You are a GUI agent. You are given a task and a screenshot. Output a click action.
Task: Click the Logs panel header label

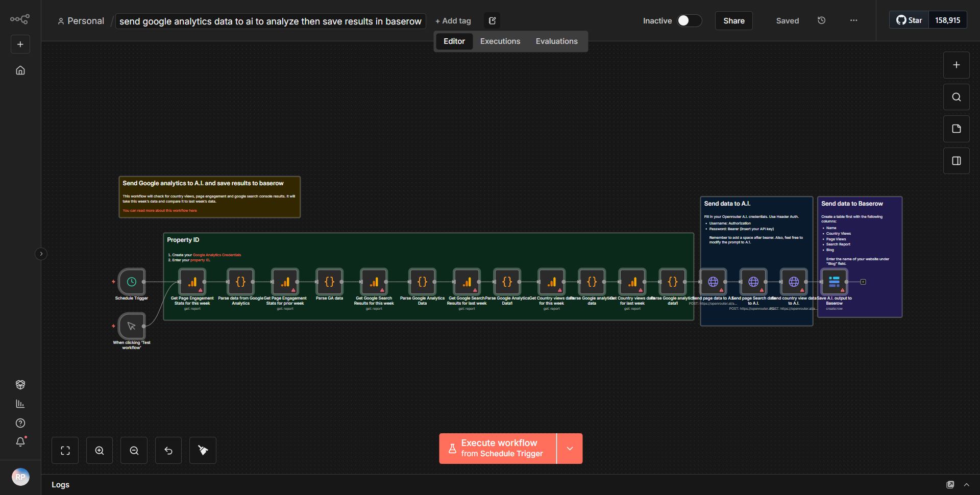61,485
